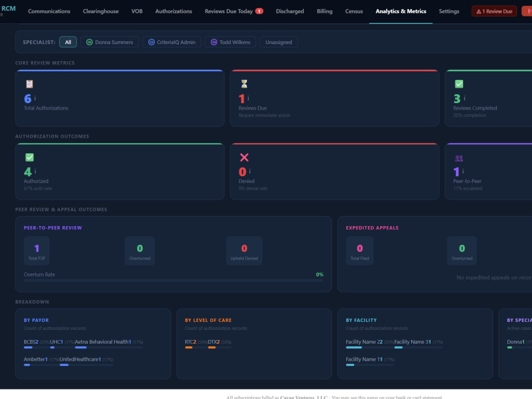Click the Total Filed appeals tile
Viewport: 532px width, 399px height.
[x=360, y=251]
